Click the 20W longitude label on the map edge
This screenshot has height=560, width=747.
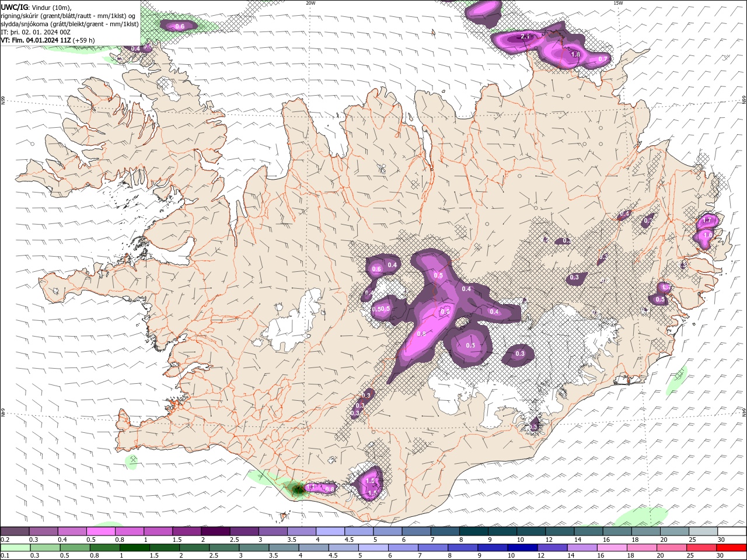tap(310, 3)
